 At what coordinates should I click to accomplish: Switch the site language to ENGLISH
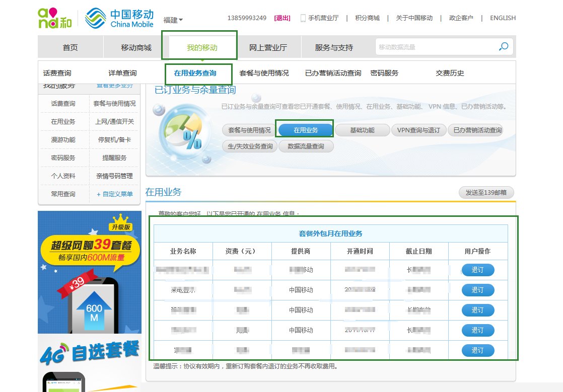pos(502,18)
